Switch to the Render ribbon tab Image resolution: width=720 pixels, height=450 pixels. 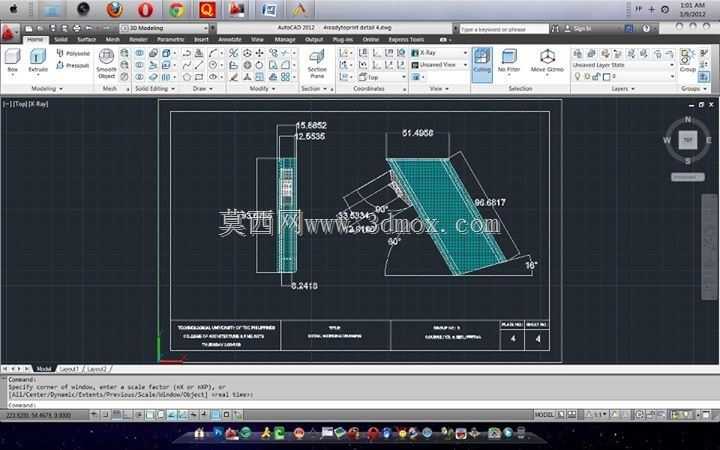tap(138, 39)
